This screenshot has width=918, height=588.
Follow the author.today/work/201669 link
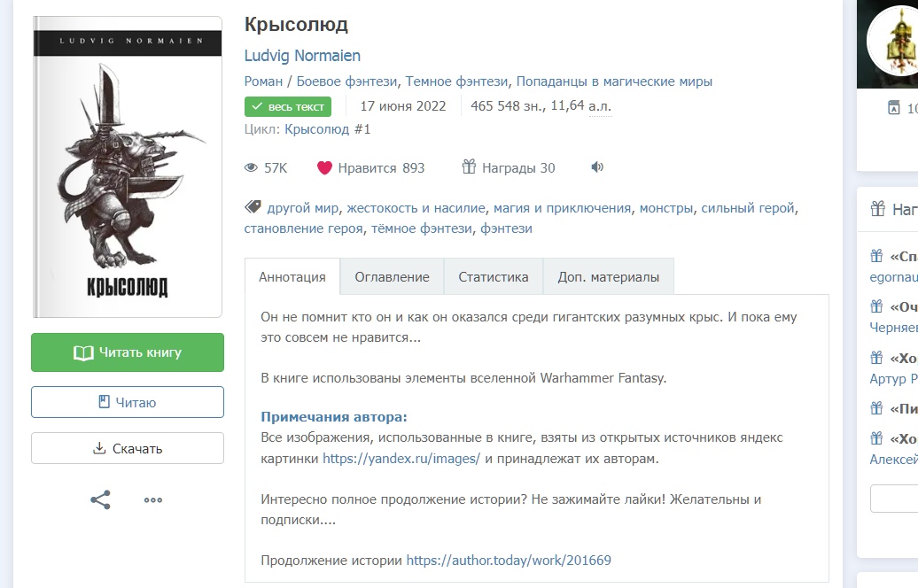tap(509, 560)
